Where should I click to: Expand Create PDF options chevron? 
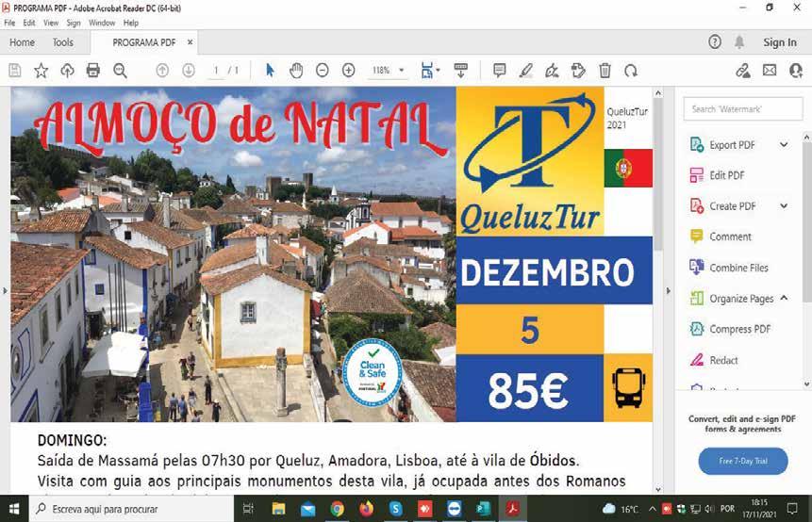tap(784, 206)
